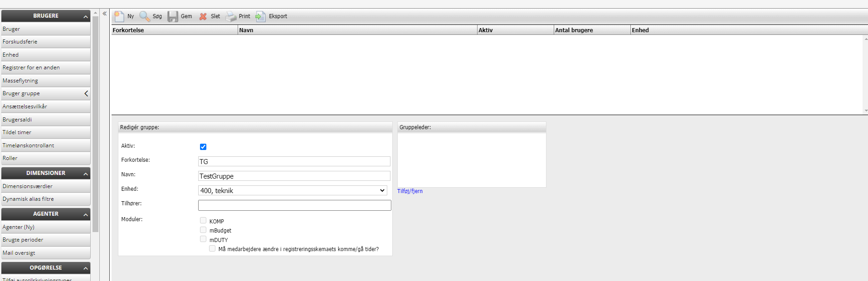Click the Eksport icon in toolbar
Screen dimensions: 868x281
[260, 16]
